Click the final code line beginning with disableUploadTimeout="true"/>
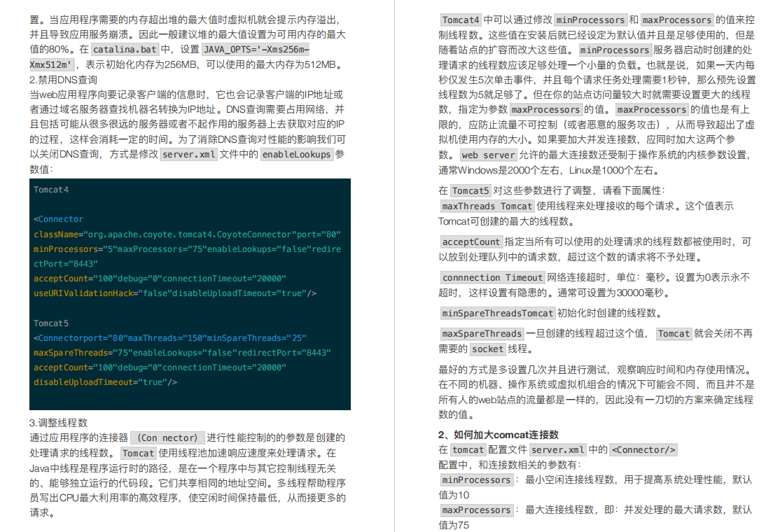 point(106,382)
